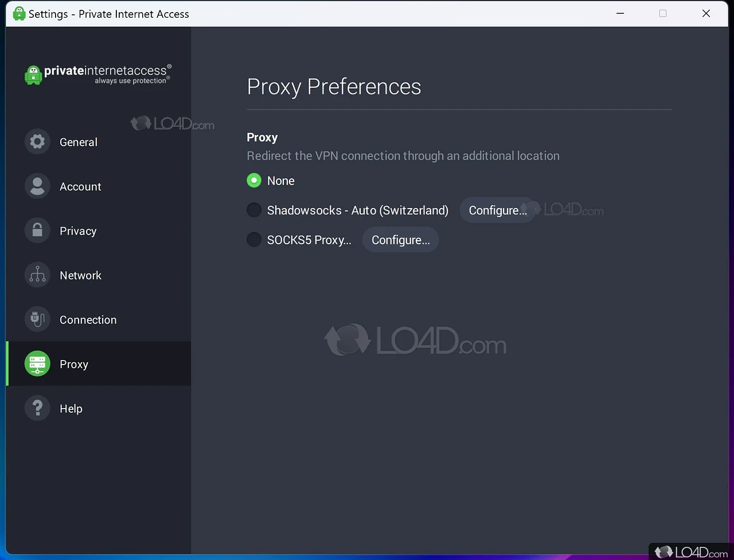The width and height of the screenshot is (734, 560).
Task: Open Help via the question mark icon
Action: [x=37, y=408]
